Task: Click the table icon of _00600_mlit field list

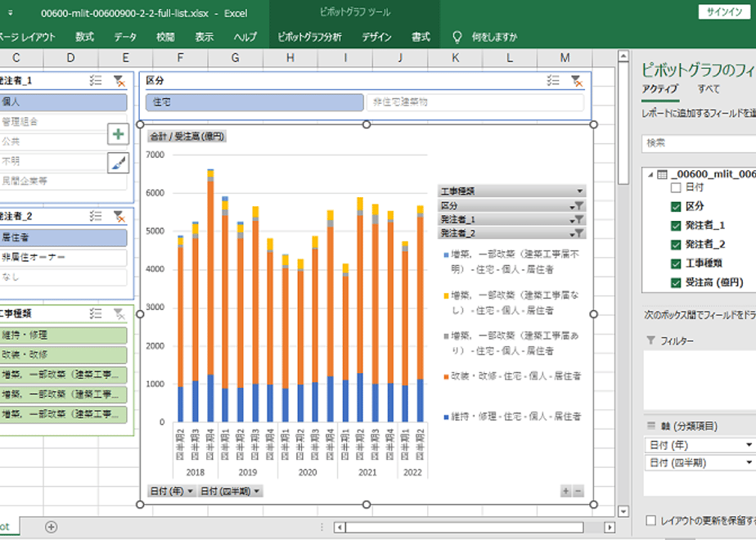Action: [663, 174]
